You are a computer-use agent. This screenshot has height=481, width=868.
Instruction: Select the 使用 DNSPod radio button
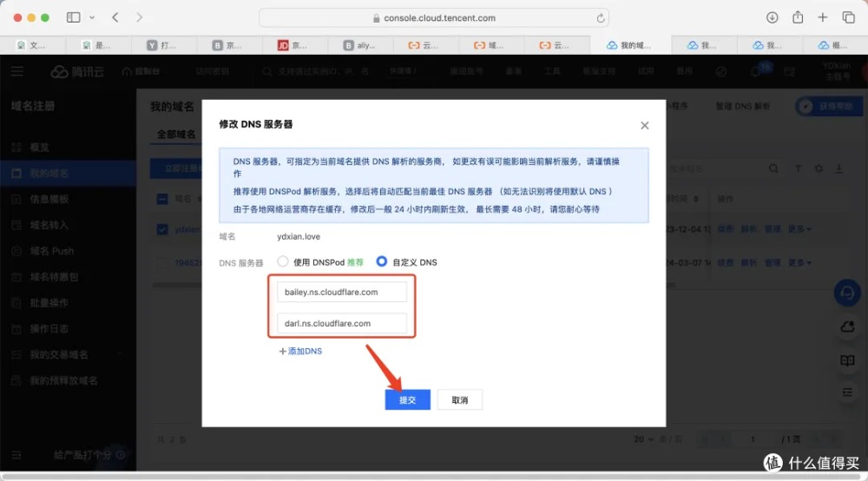pyautogui.click(x=283, y=261)
